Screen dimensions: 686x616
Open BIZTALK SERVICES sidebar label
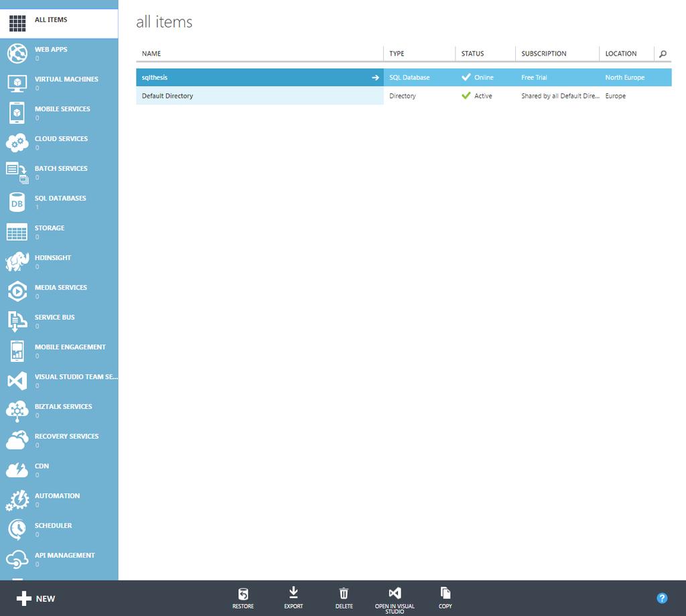point(64,407)
